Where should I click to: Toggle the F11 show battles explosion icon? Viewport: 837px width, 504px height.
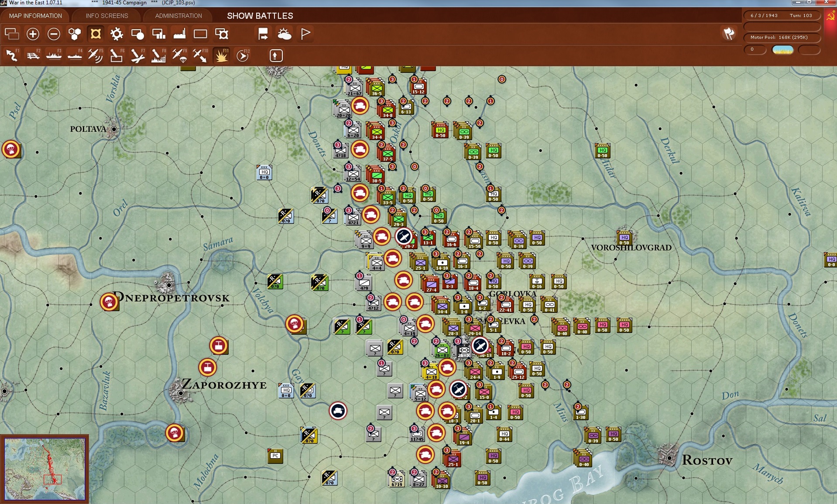pyautogui.click(x=221, y=56)
